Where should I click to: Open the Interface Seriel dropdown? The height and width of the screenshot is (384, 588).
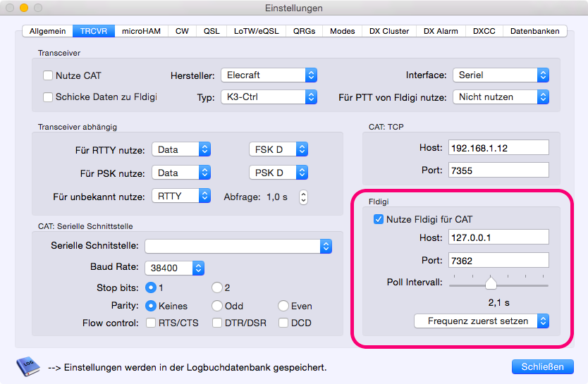tap(501, 75)
